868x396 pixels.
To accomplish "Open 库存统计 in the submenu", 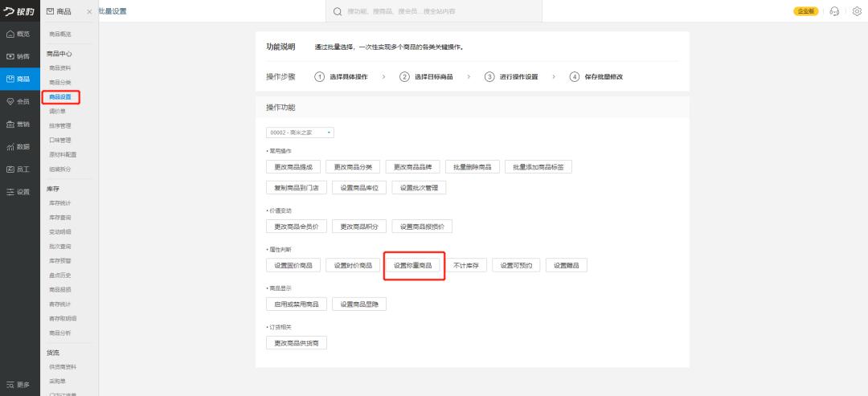I will [x=59, y=203].
